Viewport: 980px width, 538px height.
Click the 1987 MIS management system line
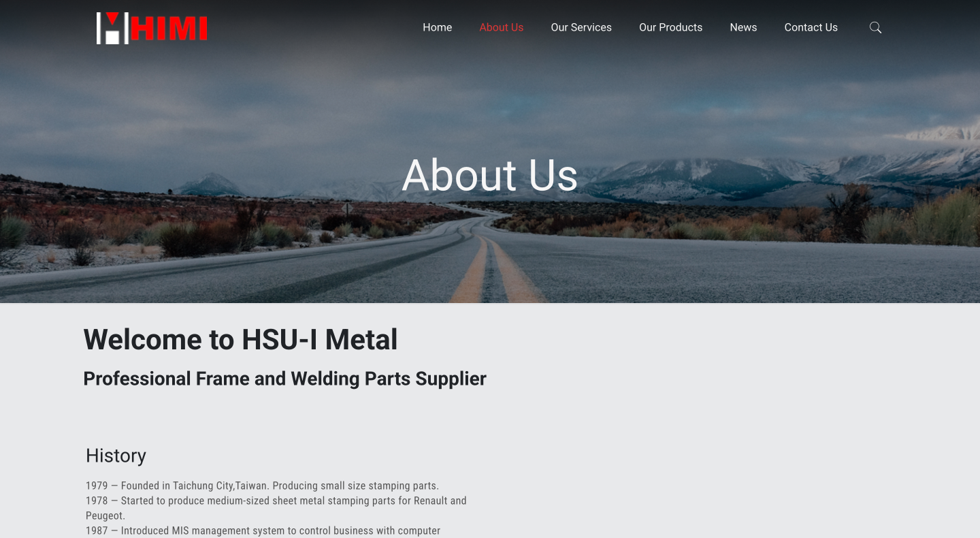tap(263, 531)
